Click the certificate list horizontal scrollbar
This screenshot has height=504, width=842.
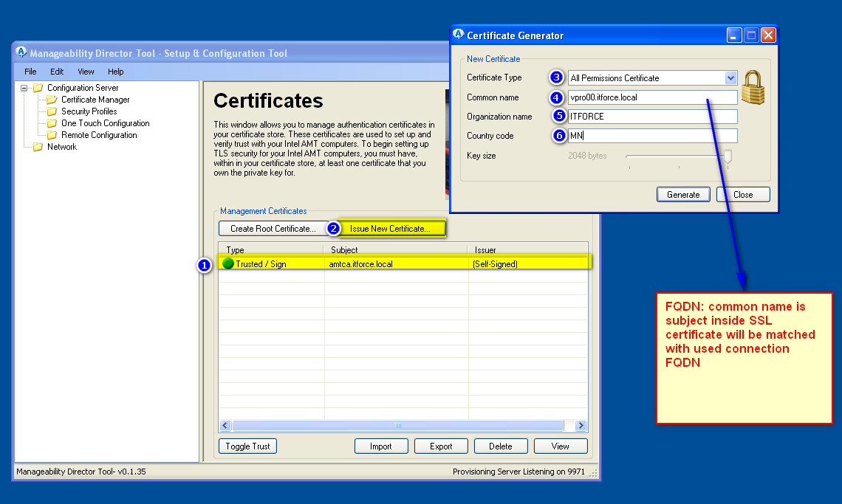[398, 426]
